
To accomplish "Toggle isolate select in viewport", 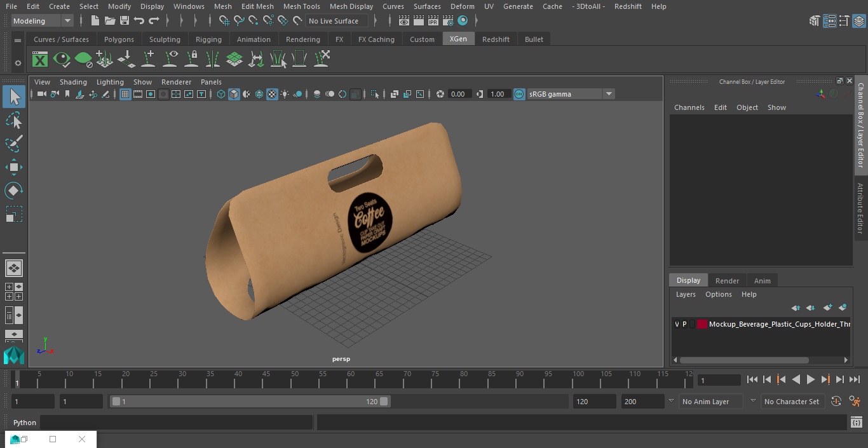I will click(375, 94).
